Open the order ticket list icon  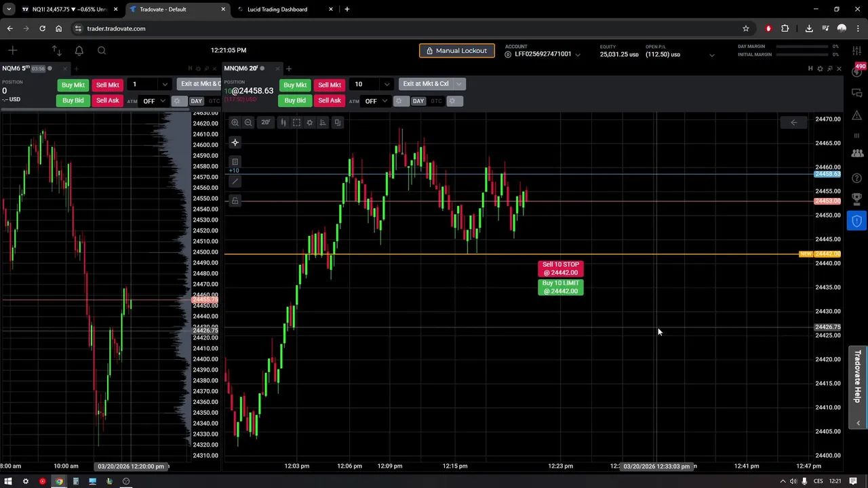235,161
